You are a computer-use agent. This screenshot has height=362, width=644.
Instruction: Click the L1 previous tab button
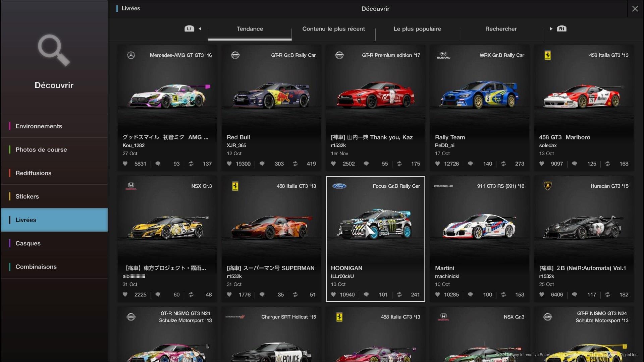coord(189,29)
